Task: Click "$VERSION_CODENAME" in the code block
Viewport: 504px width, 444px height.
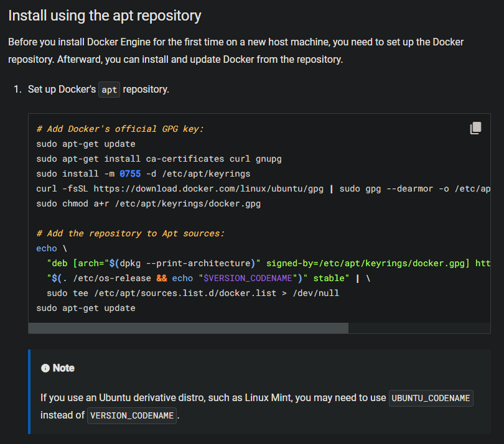Action: (248, 278)
